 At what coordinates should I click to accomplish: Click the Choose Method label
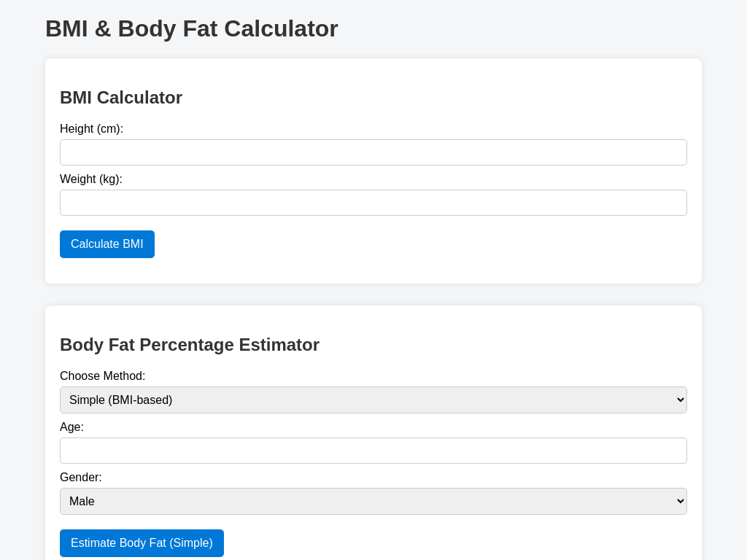(x=102, y=376)
